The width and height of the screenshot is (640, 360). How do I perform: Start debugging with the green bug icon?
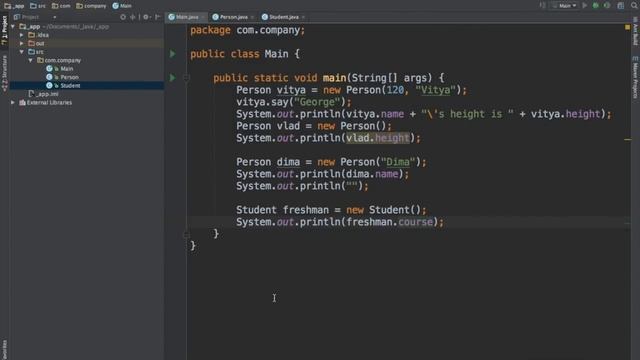point(596,6)
